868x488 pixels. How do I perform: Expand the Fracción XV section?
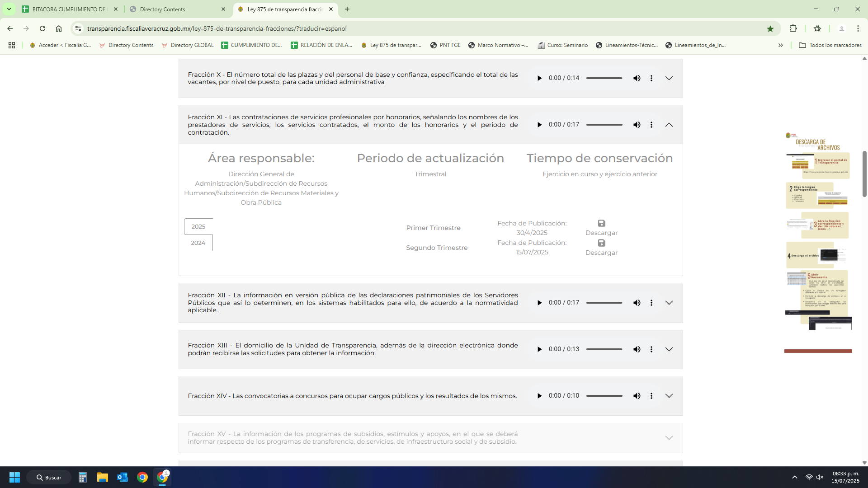(x=669, y=438)
